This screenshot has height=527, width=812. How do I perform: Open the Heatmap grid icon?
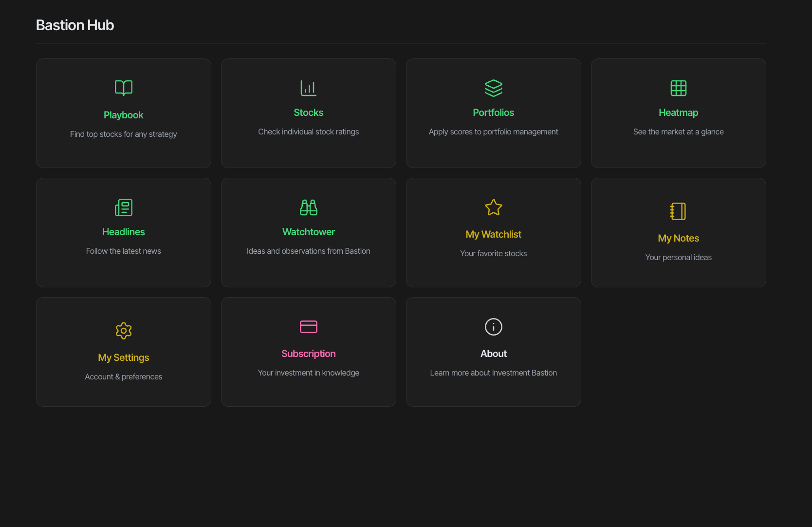coord(678,88)
